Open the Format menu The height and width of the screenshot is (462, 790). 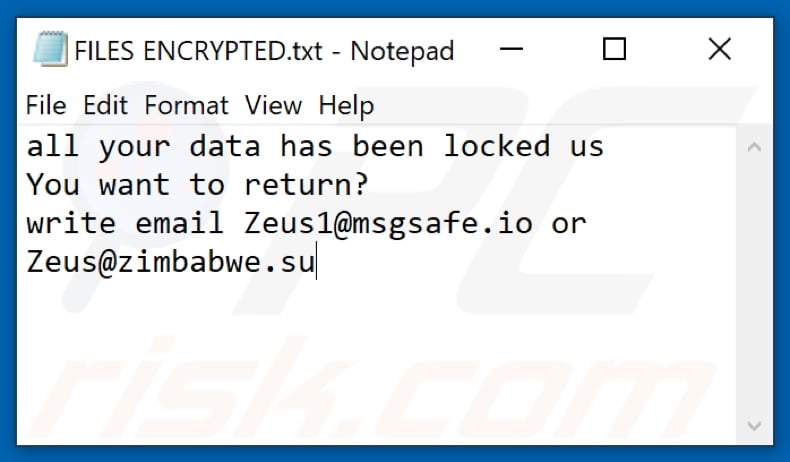point(186,104)
